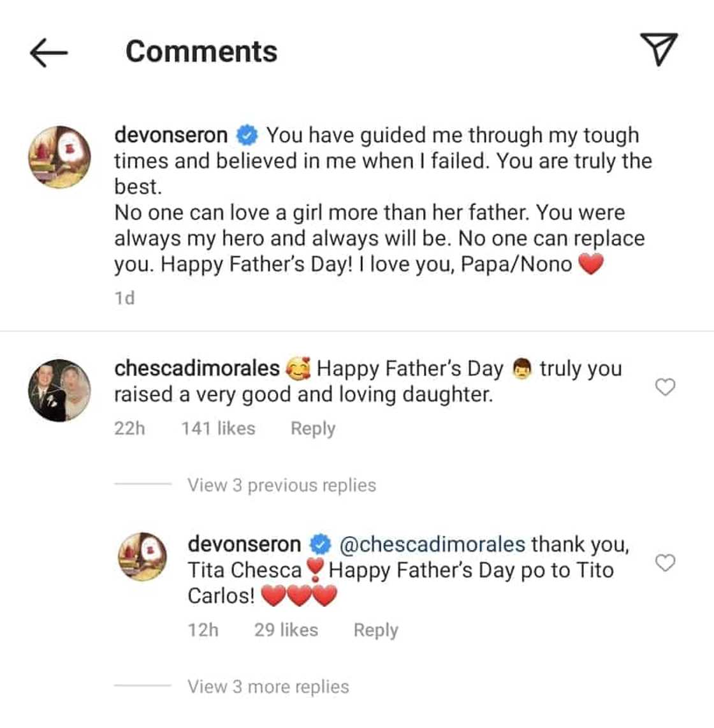Viewport: 714px width, 728px height.
Task: Open the devonseron username in the reply
Action: [244, 544]
